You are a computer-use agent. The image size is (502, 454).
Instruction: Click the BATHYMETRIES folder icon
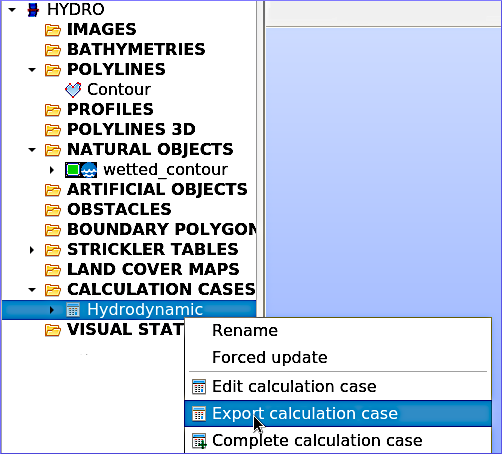[x=53, y=50]
